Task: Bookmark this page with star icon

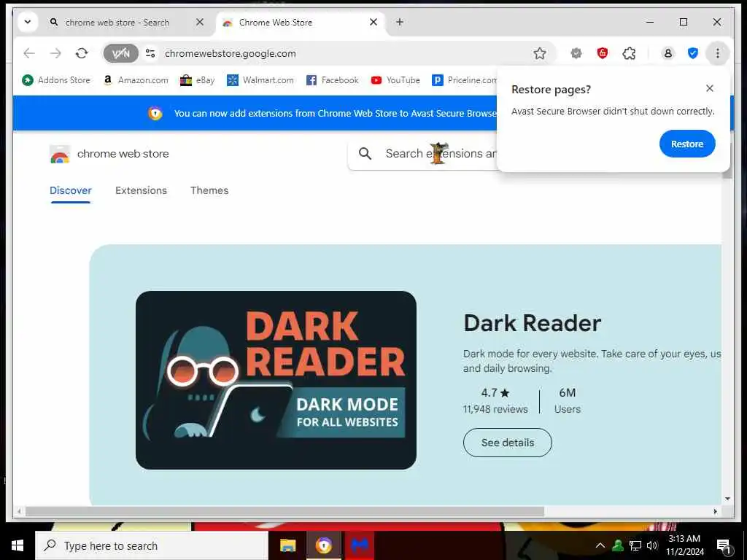Action: (x=539, y=53)
